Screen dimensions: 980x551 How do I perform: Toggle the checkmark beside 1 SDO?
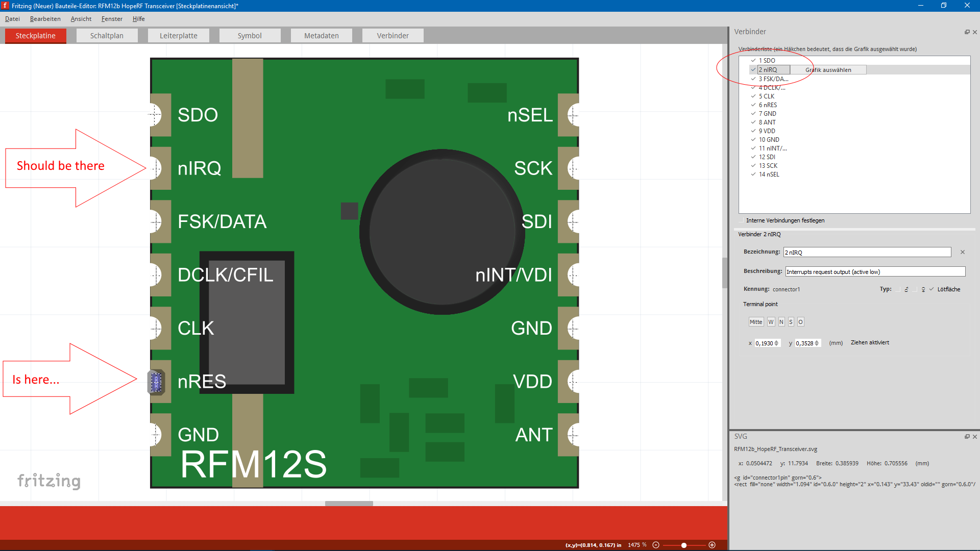tap(754, 60)
